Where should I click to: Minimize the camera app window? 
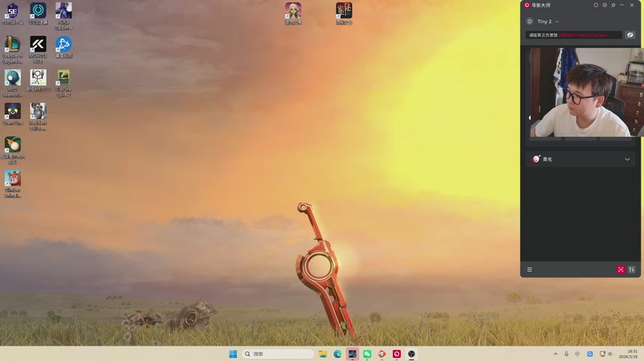pyautogui.click(x=622, y=5)
